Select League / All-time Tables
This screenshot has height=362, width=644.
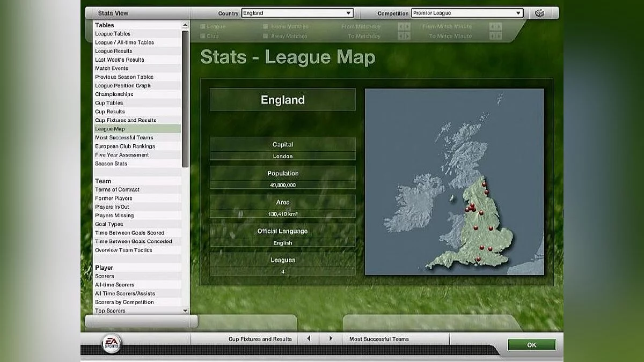coord(137,42)
